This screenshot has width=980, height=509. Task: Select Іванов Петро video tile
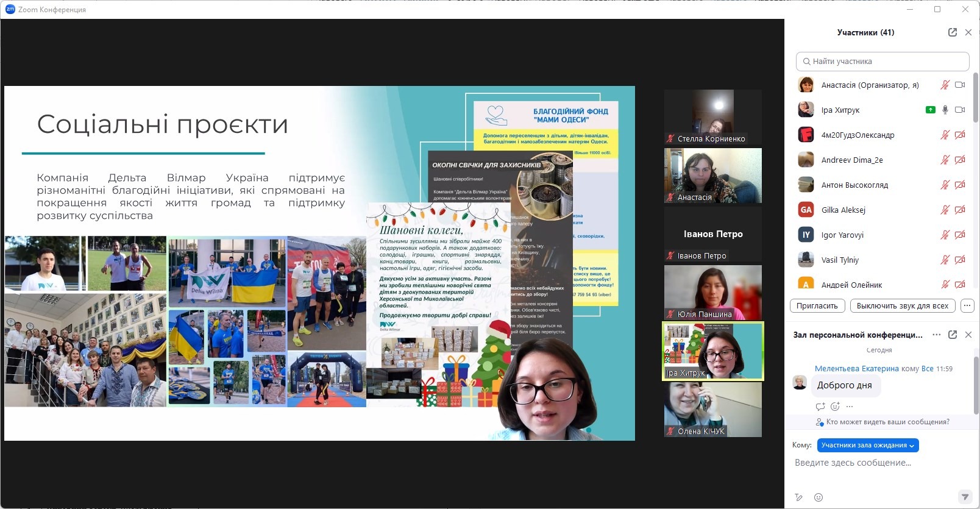[x=713, y=234]
